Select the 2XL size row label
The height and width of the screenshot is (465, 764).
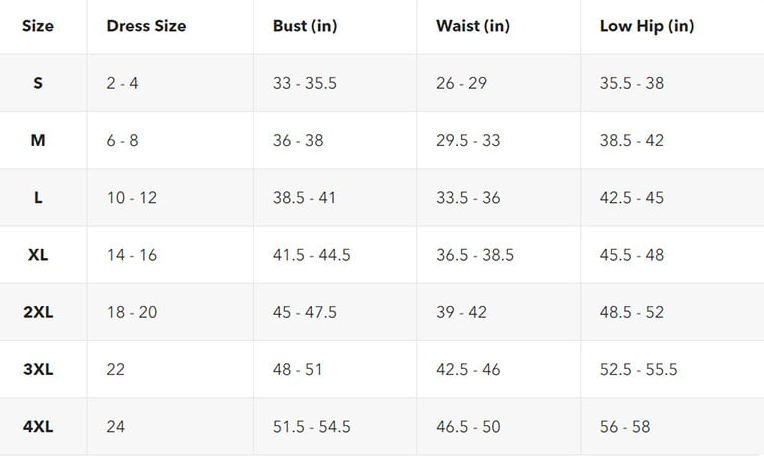38,312
